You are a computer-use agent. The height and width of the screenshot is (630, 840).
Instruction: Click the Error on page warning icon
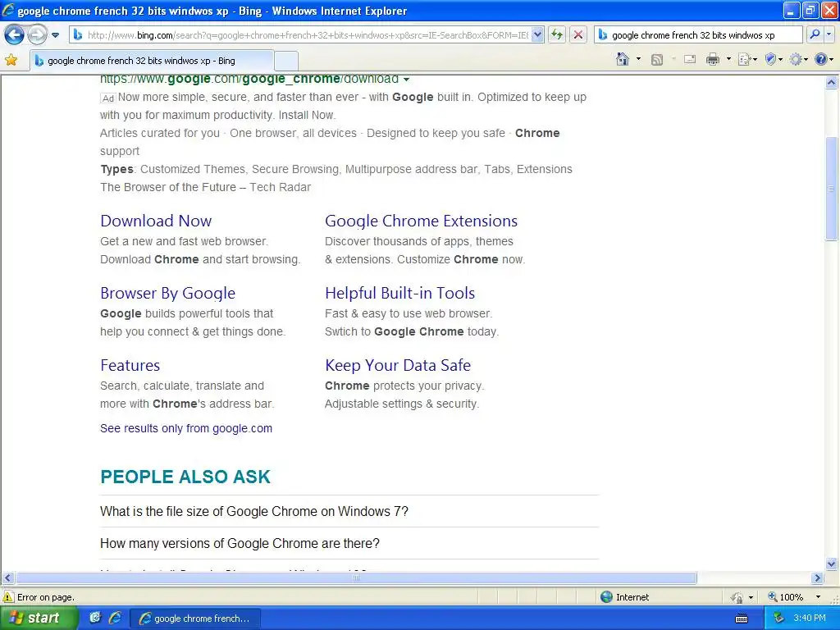pyautogui.click(x=8, y=597)
